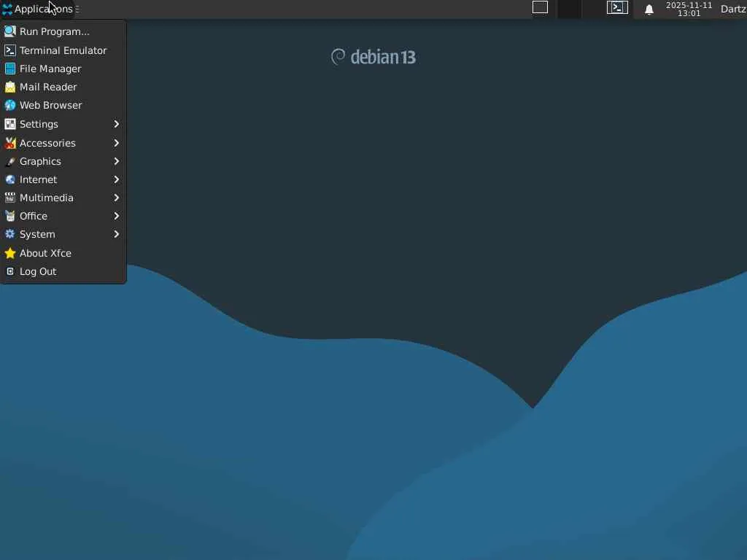747x560 pixels.
Task: Click the About Xfce star icon
Action: point(10,253)
